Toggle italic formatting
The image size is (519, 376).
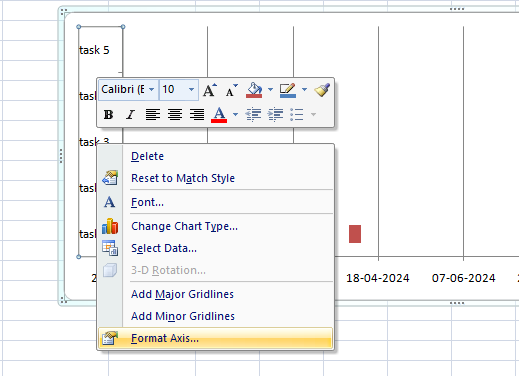coord(130,115)
